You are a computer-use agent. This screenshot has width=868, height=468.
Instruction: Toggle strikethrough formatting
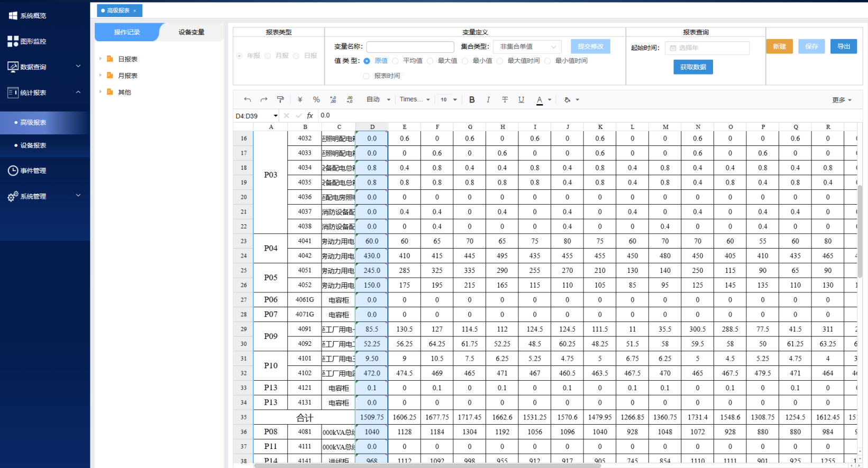coord(505,99)
